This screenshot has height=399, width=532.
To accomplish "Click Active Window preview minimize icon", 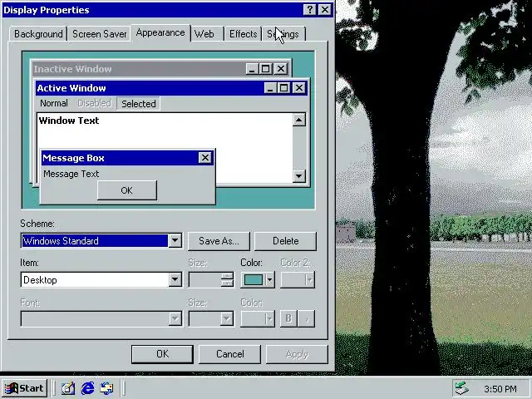I will pyautogui.click(x=270, y=88).
